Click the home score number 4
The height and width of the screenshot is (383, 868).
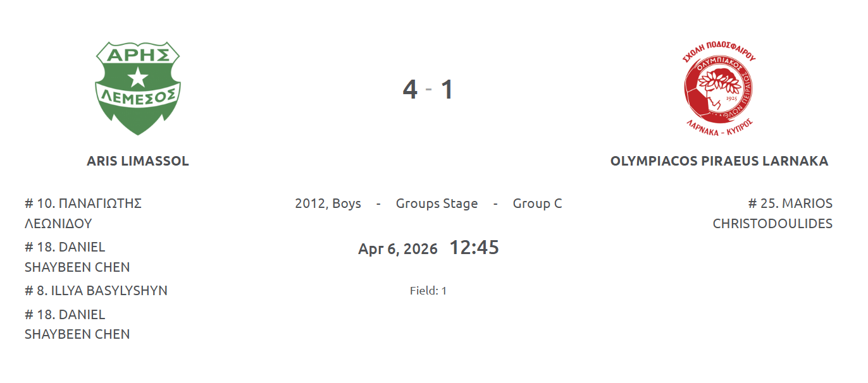410,90
